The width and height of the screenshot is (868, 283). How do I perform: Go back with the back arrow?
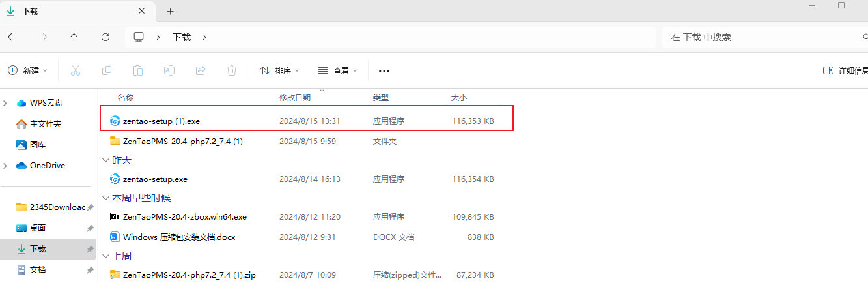(12, 37)
